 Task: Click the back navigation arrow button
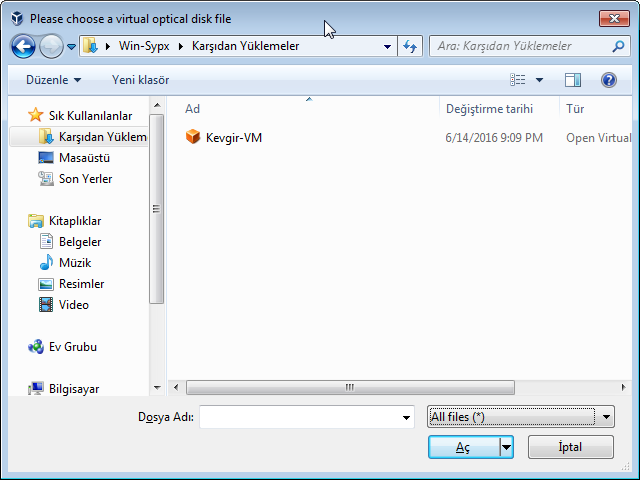click(x=24, y=46)
